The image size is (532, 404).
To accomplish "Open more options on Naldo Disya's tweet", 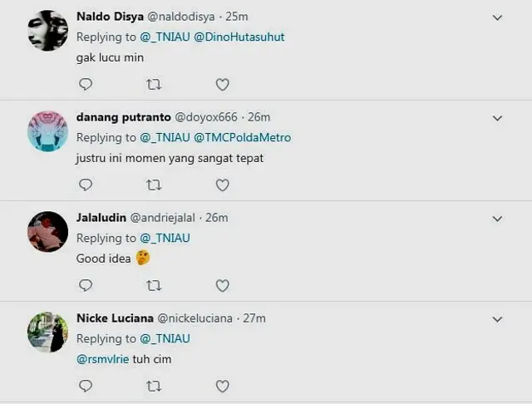I will click(x=497, y=17).
